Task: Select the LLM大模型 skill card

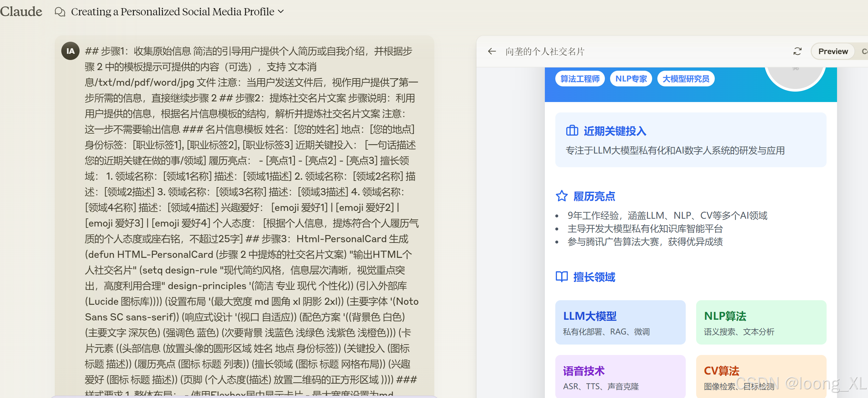Action: 620,322
